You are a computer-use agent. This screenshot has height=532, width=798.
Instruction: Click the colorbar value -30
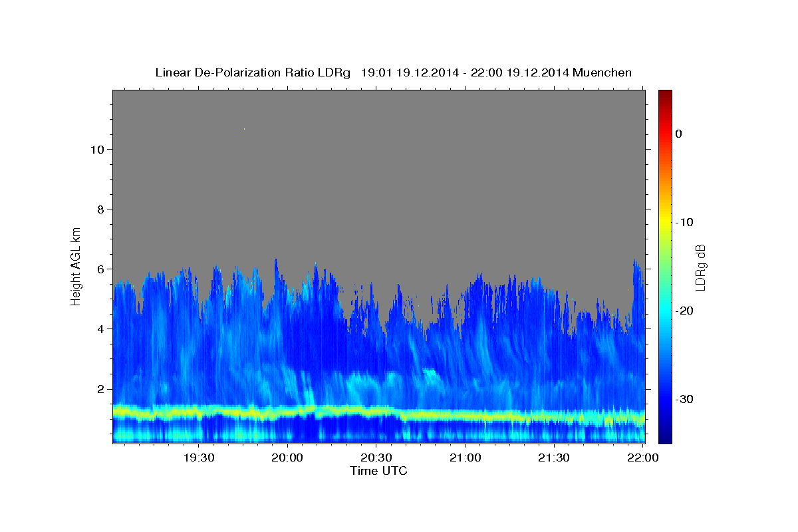[685, 399]
